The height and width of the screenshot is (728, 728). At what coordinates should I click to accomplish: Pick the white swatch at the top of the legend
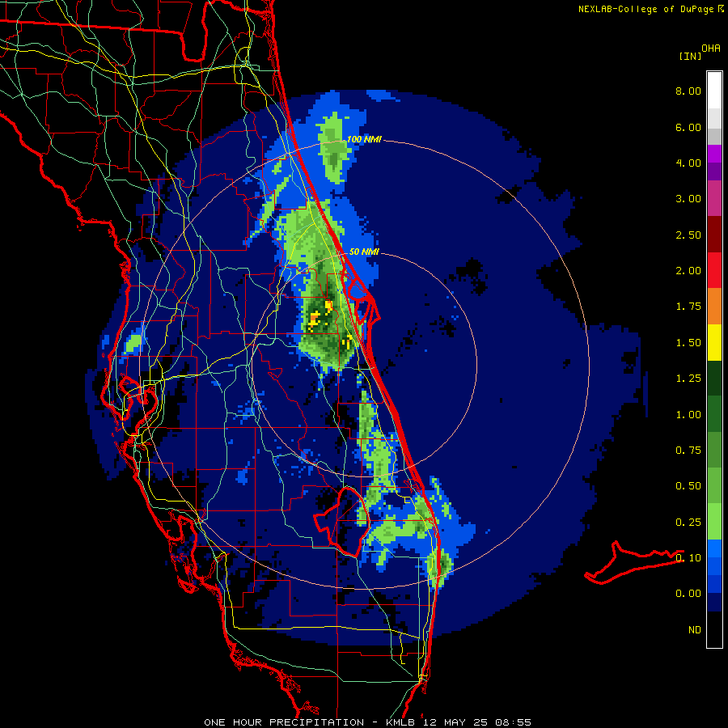(x=714, y=90)
